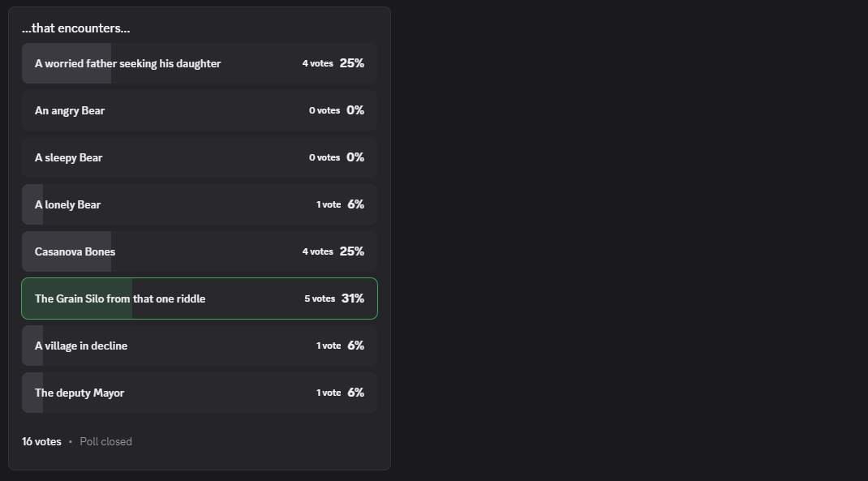The width and height of the screenshot is (868, 481).
Task: Click the 25% figure for Casanova Bones
Action: pyautogui.click(x=352, y=251)
